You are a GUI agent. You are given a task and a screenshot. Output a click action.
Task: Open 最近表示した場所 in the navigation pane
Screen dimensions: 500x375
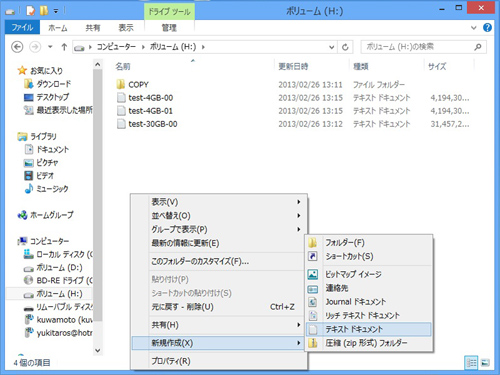click(64, 110)
